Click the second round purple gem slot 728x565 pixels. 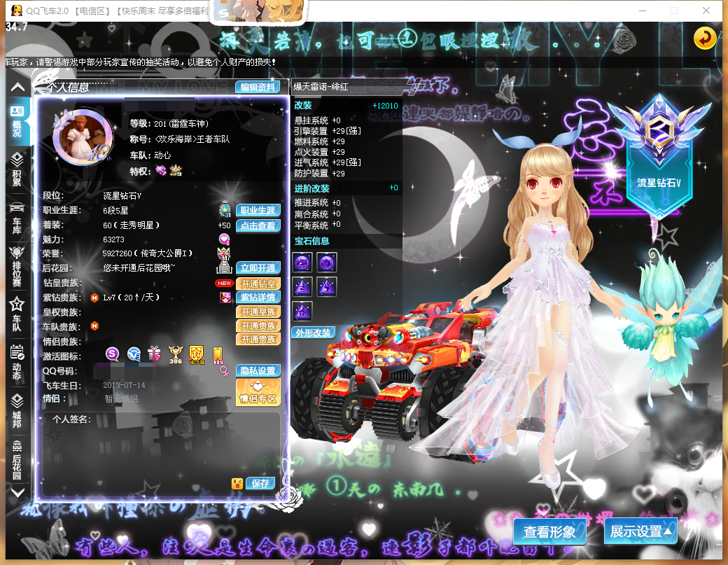click(x=327, y=263)
